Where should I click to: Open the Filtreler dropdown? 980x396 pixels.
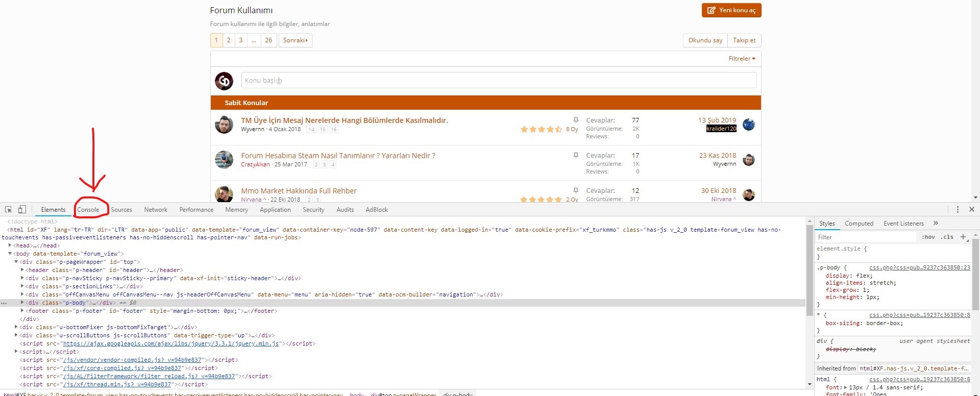coord(742,59)
